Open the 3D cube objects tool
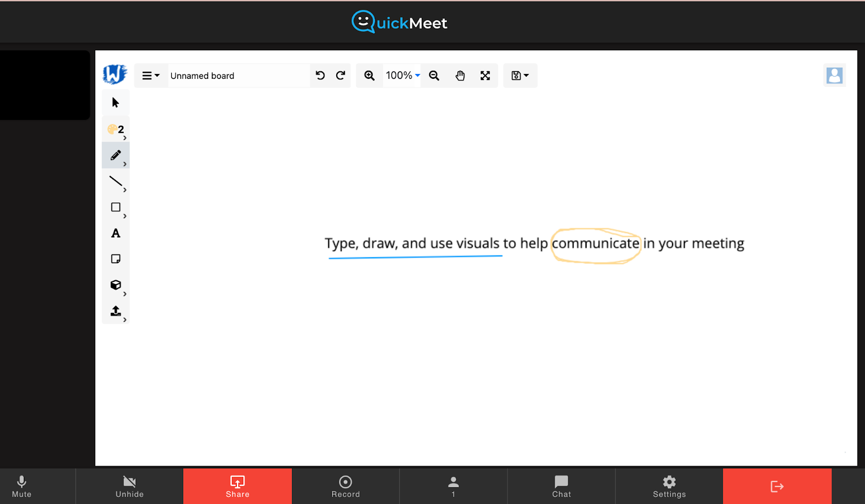Screen dimensions: 865x504 115,285
